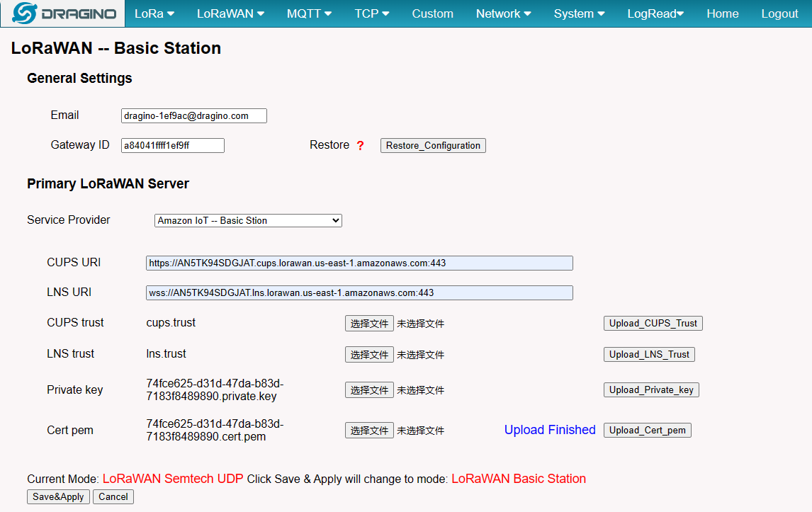Screen dimensions: 812x512
Task: Choose a file for LNS trust
Action: pyautogui.click(x=369, y=355)
